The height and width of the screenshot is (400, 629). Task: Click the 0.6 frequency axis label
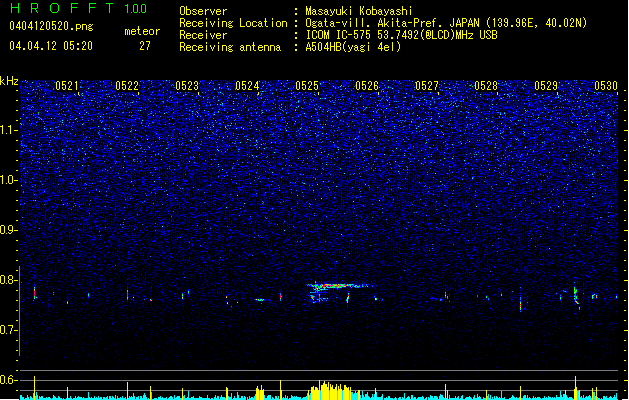[x=9, y=380]
